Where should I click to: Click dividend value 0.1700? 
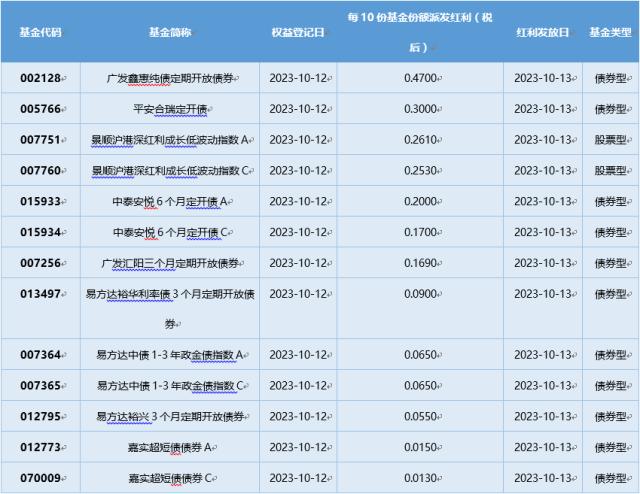pyautogui.click(x=420, y=232)
